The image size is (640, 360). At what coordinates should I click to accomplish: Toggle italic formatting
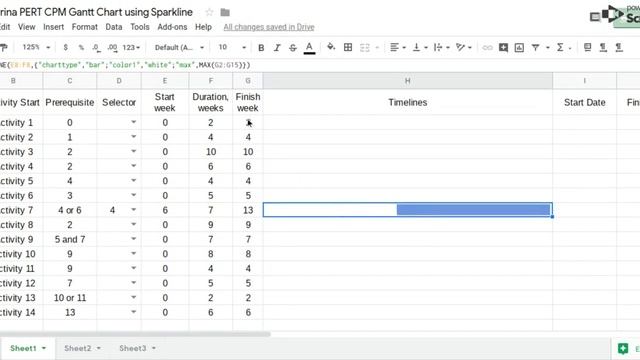click(x=277, y=48)
